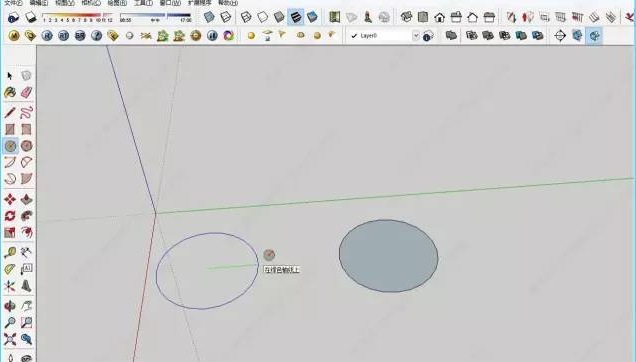
Task: Open the File menu (文件)
Action: click(x=13, y=2)
